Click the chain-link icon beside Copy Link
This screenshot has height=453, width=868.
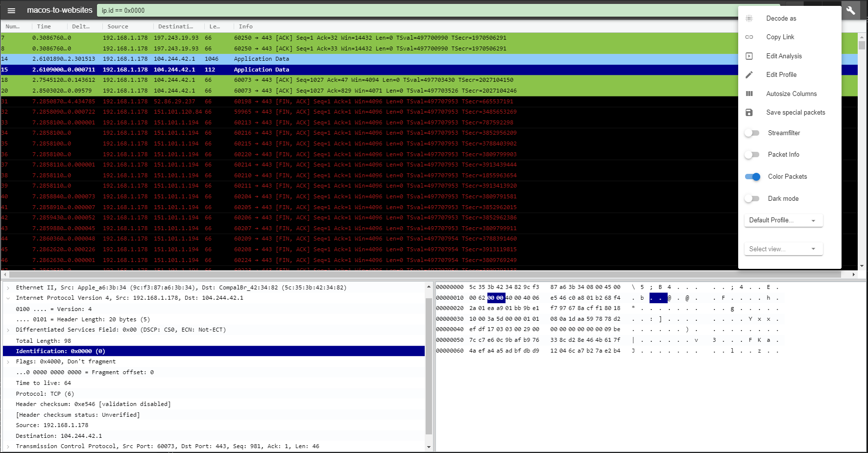tap(749, 37)
